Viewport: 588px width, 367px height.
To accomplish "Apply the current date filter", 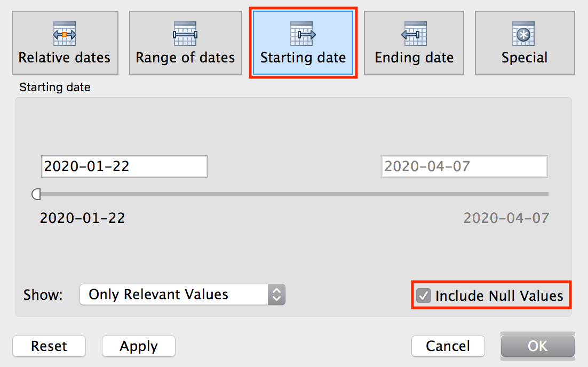I will (x=138, y=346).
